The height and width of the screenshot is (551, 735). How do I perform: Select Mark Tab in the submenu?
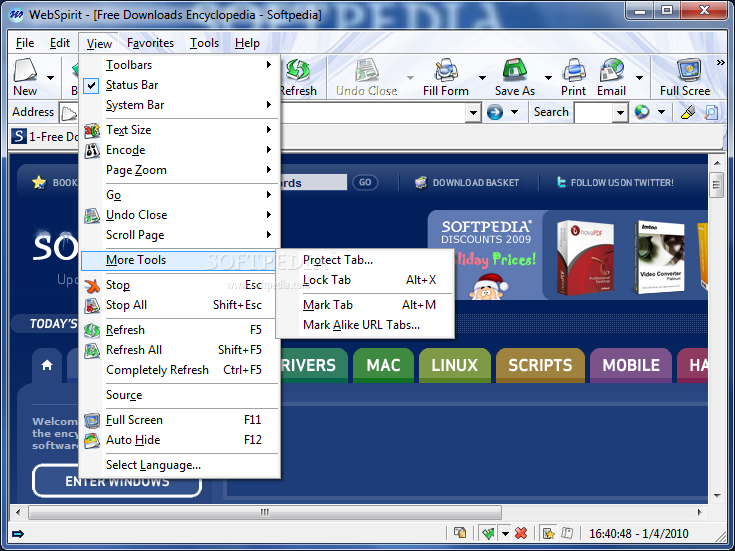[365, 305]
